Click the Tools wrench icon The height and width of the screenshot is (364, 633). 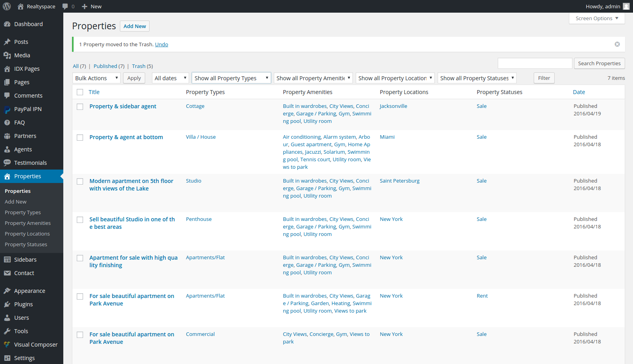(7, 331)
